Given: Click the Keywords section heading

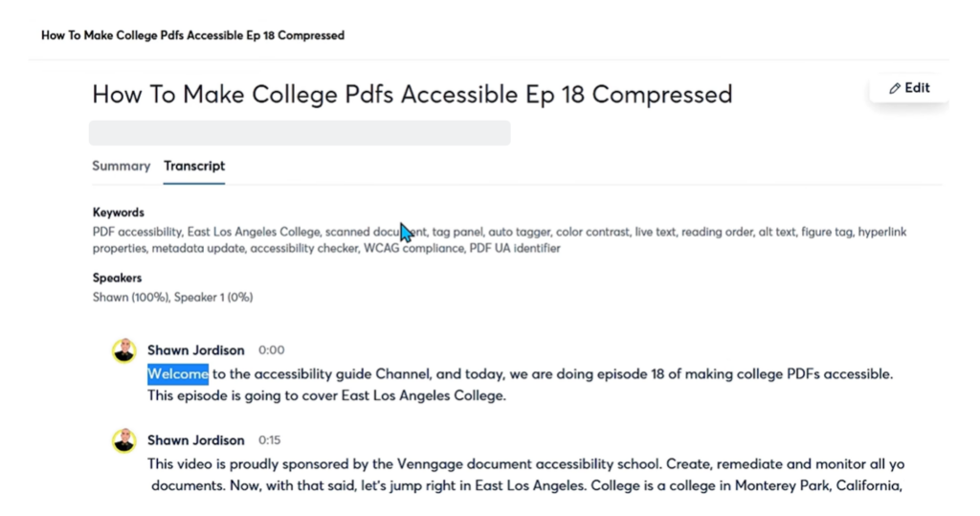Looking at the screenshot, I should [x=118, y=213].
